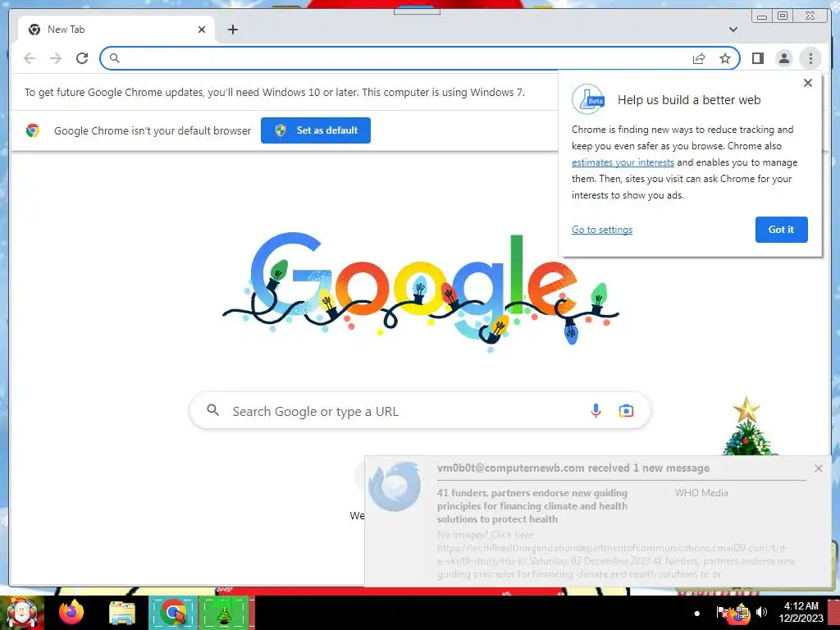Click the Chrome icon in default browser bar
The width and height of the screenshot is (840, 630).
pyautogui.click(x=33, y=130)
